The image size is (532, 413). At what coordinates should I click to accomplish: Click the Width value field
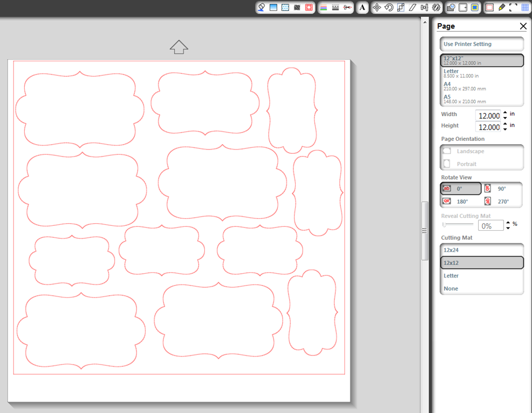(x=488, y=116)
